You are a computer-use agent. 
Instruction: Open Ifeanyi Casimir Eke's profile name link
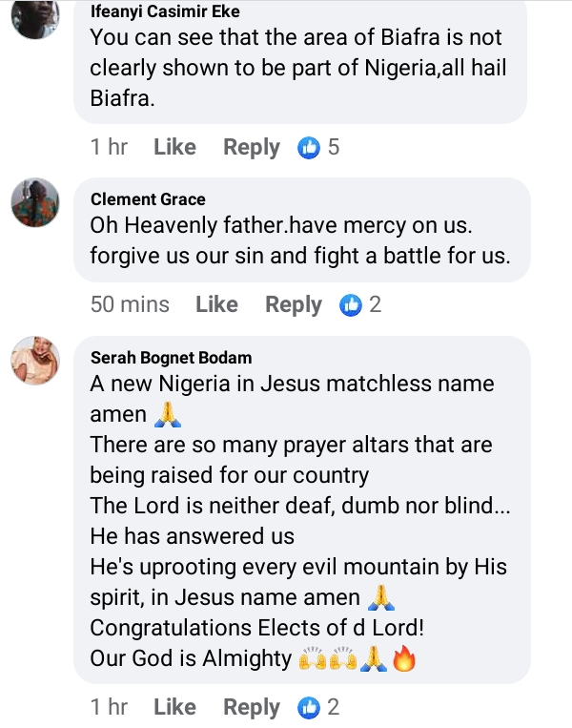(x=165, y=12)
